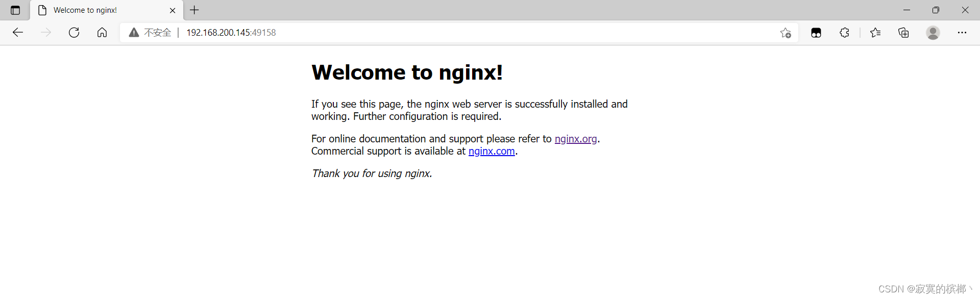
Task: Follow the nginx.org link
Action: (x=576, y=139)
